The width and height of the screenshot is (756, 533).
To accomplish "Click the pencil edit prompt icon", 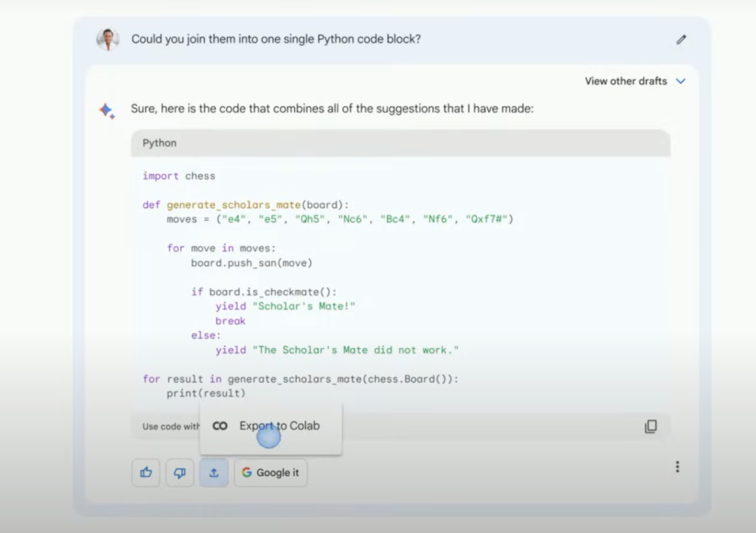I will click(681, 39).
